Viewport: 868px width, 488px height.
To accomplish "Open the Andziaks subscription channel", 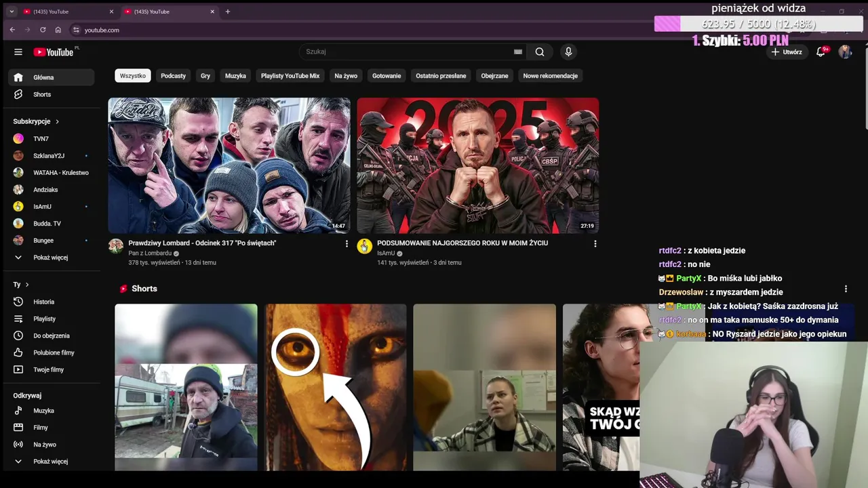I will (51, 189).
